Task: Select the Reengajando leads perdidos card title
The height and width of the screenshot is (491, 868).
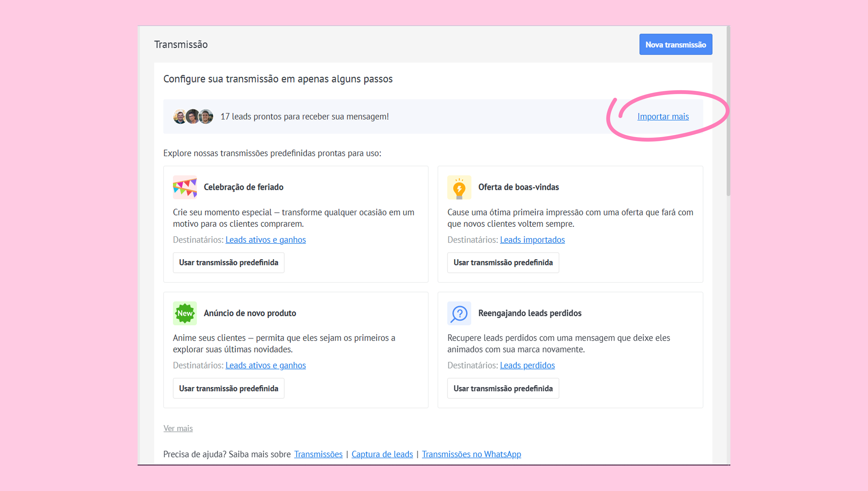Action: pos(530,313)
